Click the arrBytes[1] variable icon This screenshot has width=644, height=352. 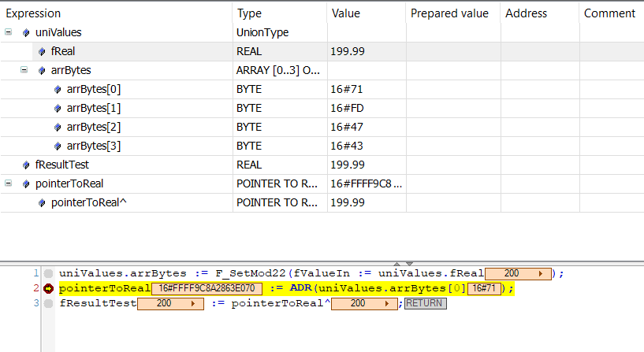tap(58, 108)
